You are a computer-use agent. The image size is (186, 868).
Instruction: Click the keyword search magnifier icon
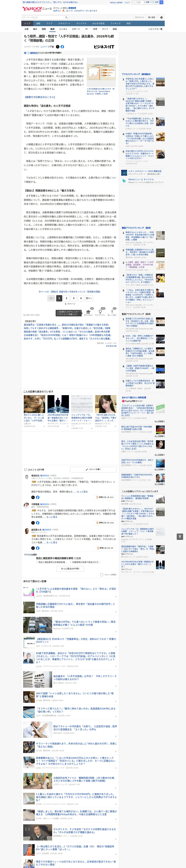coord(66,18)
